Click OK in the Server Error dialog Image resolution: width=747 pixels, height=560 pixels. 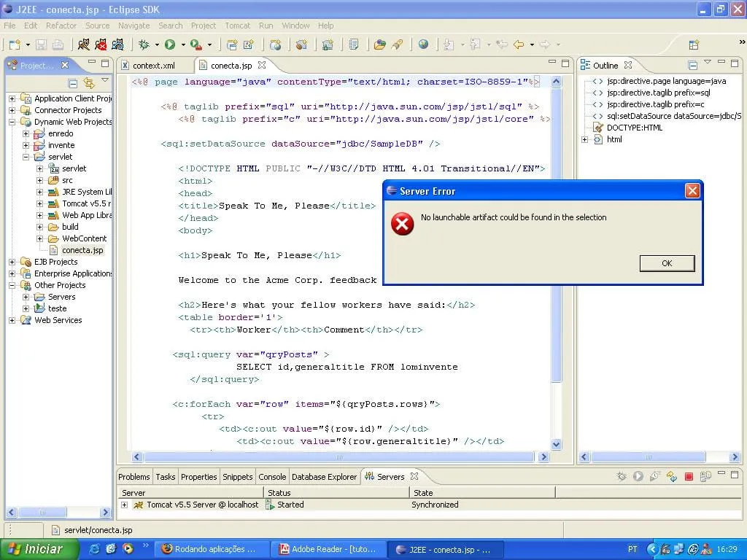pos(667,263)
